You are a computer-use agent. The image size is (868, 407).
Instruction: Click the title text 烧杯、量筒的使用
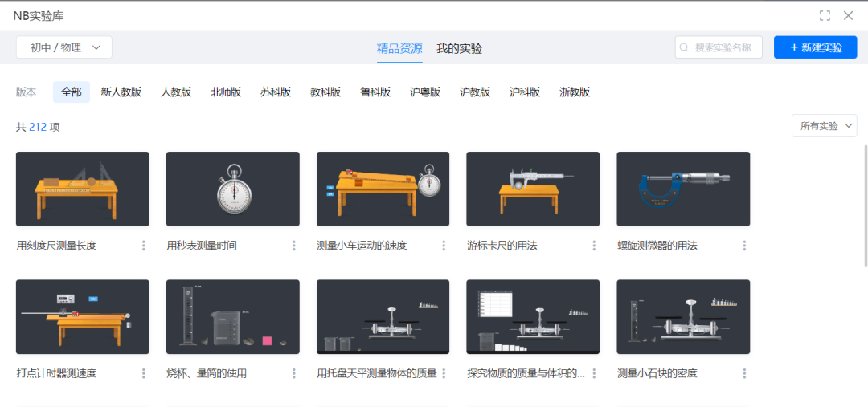coord(207,373)
